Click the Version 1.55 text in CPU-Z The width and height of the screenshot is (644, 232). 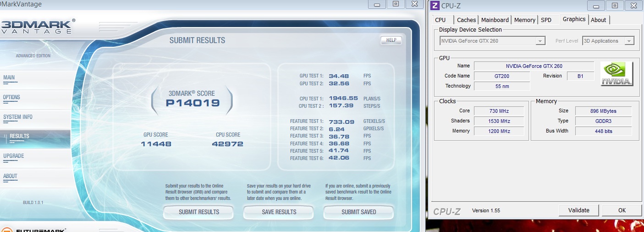(486, 210)
